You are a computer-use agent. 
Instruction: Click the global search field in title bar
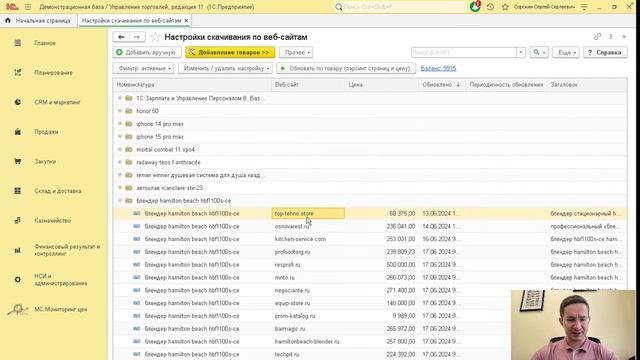(400, 7)
